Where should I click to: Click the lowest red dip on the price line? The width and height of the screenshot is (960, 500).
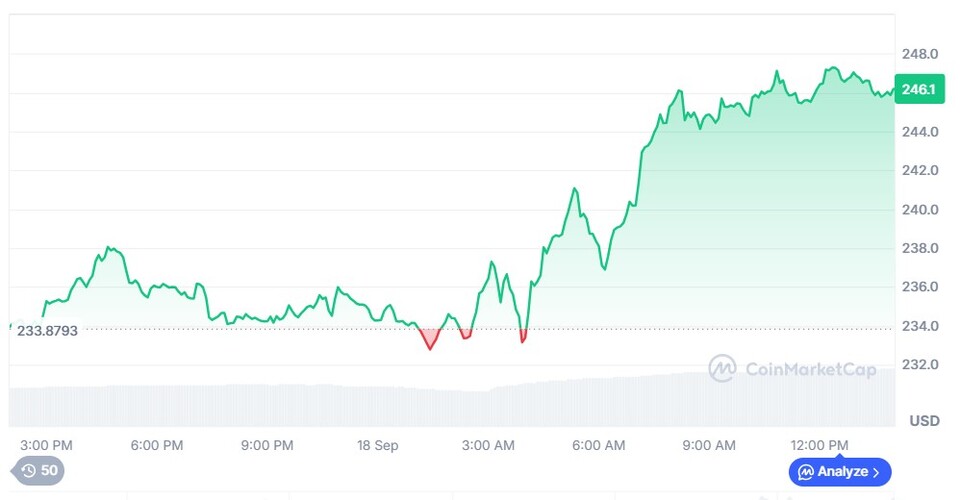pyautogui.click(x=430, y=346)
